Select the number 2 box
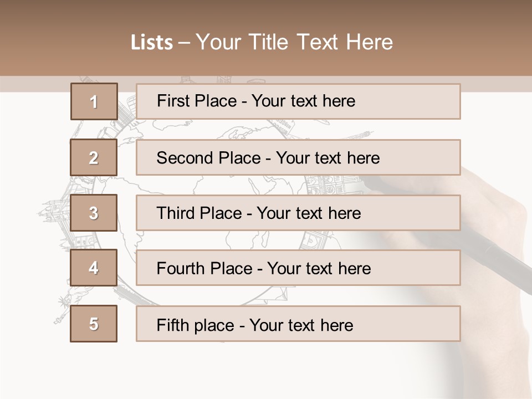Image resolution: width=532 pixels, height=399 pixels. [94, 157]
